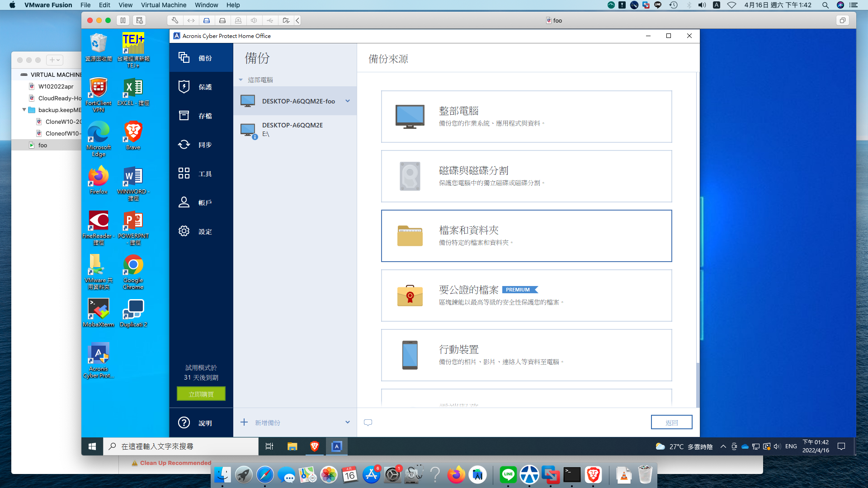Open the Virtual Machine menu
The height and width of the screenshot is (488, 868).
pos(163,5)
